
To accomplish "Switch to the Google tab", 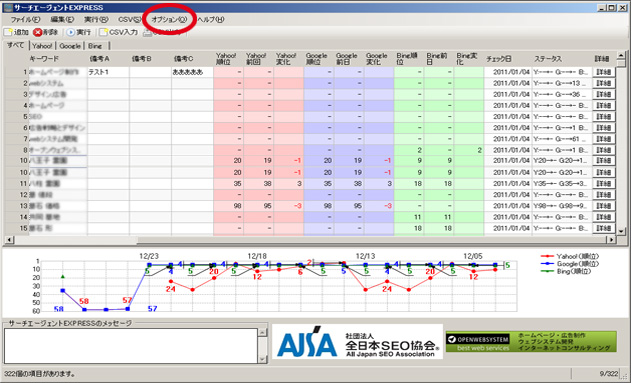I will pyautogui.click(x=70, y=46).
